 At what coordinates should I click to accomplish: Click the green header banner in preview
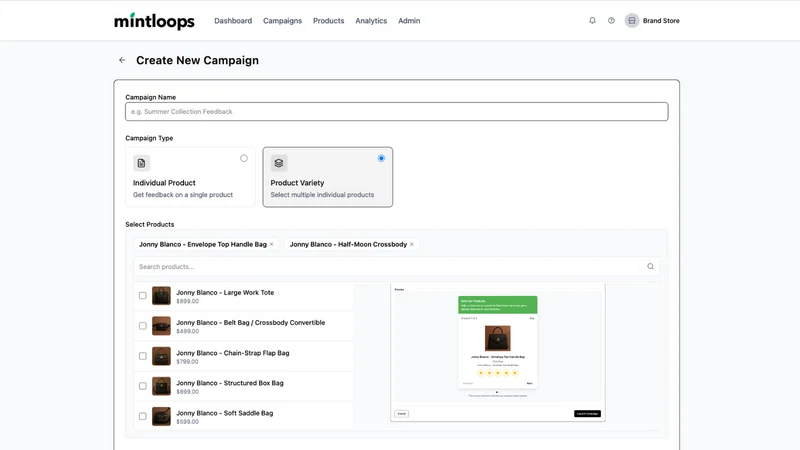[497, 305]
